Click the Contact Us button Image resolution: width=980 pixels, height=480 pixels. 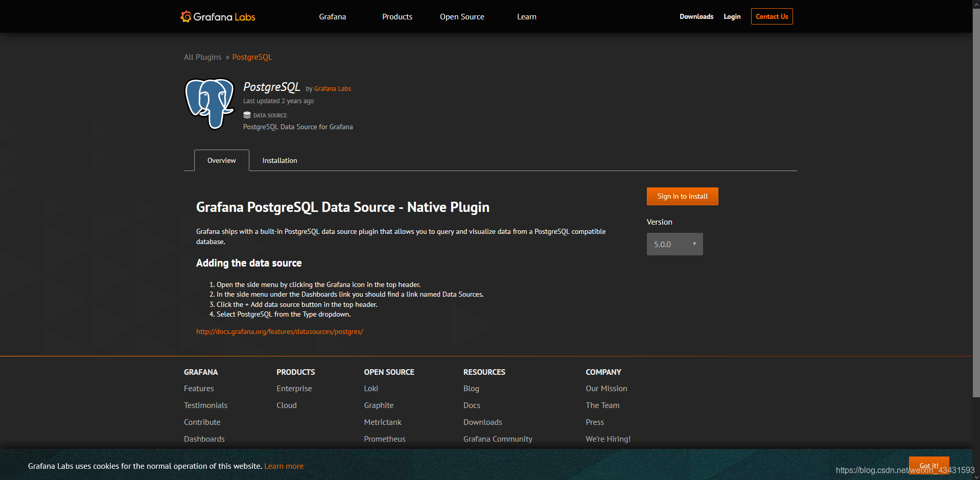pos(772,16)
